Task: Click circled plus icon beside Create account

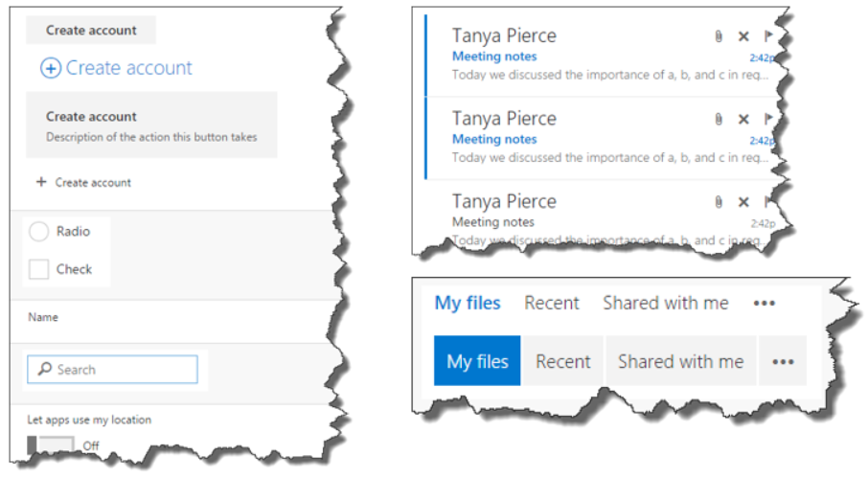Action: (50, 69)
